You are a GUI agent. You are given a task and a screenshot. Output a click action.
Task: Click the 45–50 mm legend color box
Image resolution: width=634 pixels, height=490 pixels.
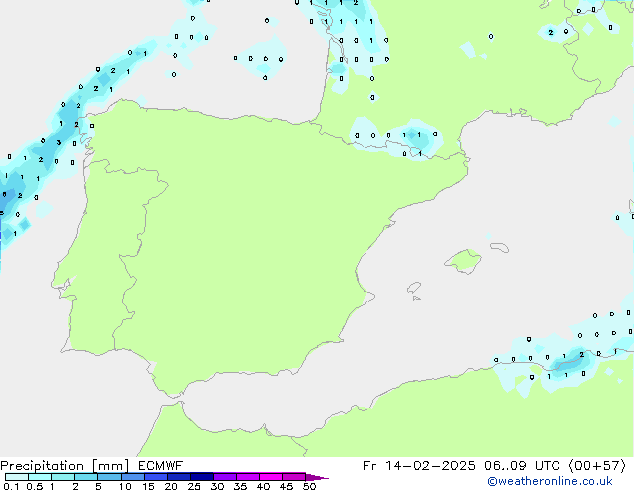click(x=294, y=477)
